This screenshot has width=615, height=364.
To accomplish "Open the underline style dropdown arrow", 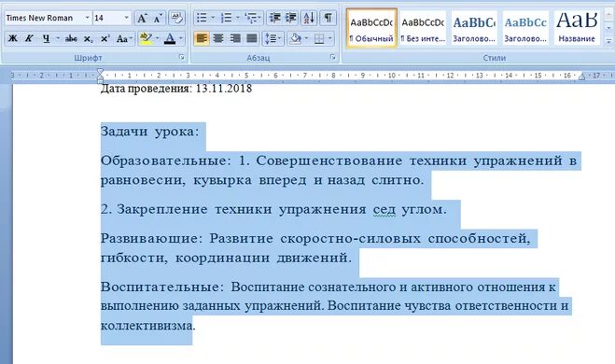I will [58, 38].
